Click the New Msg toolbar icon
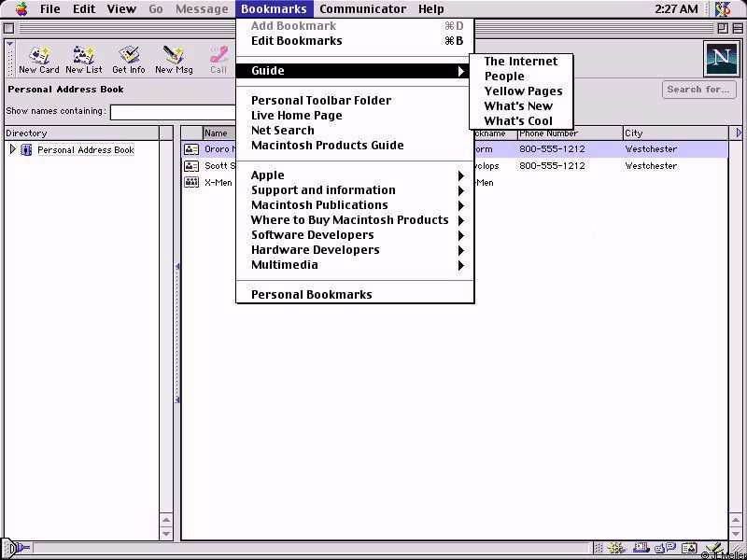 [174, 60]
